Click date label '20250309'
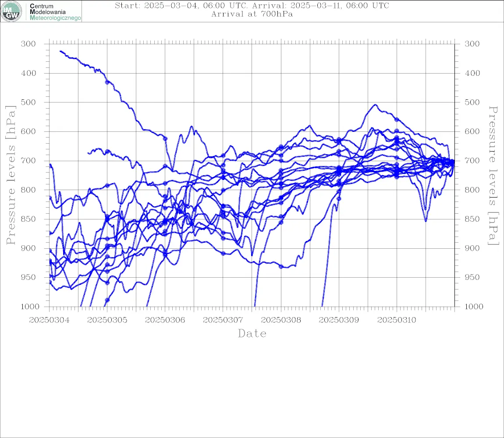504x438 pixels. pyautogui.click(x=339, y=320)
